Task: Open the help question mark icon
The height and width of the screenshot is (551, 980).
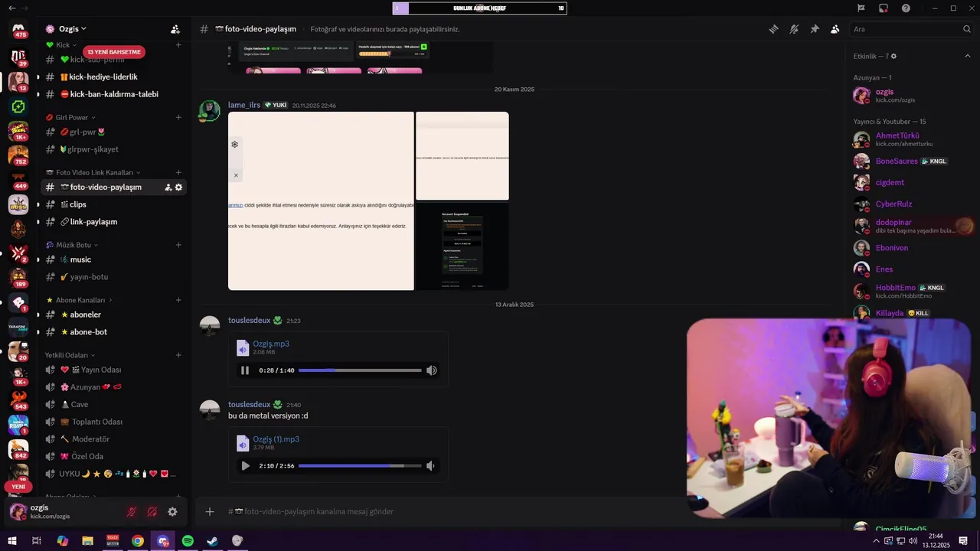Action: [906, 8]
